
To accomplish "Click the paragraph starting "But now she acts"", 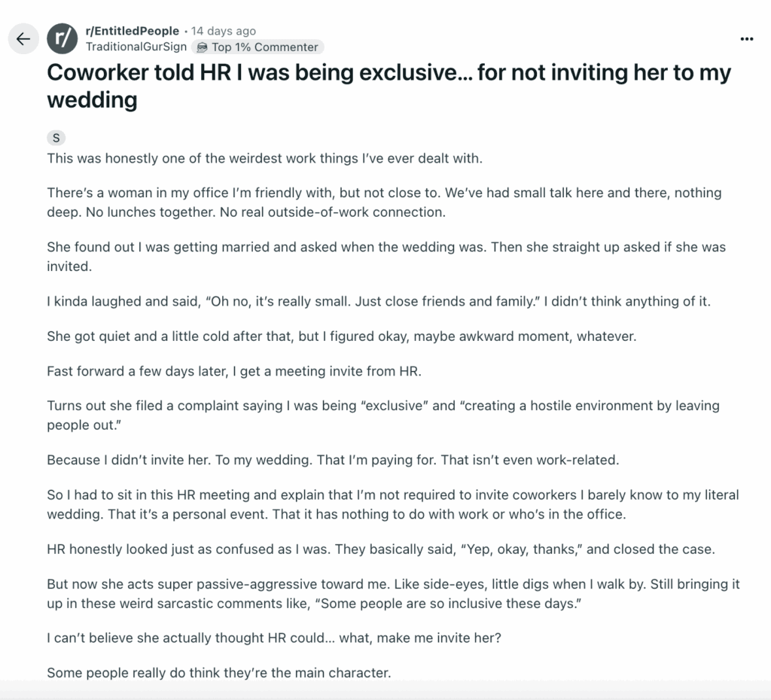I will point(393,594).
